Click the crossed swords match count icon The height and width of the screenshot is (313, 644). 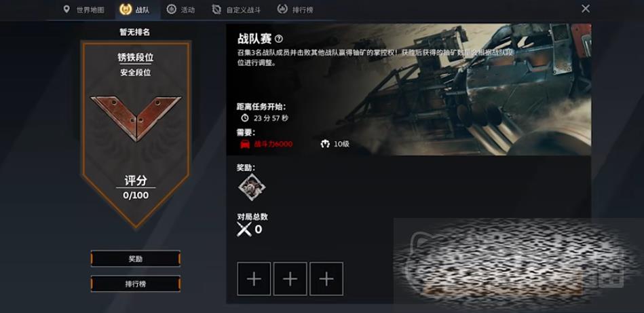pyautogui.click(x=244, y=229)
